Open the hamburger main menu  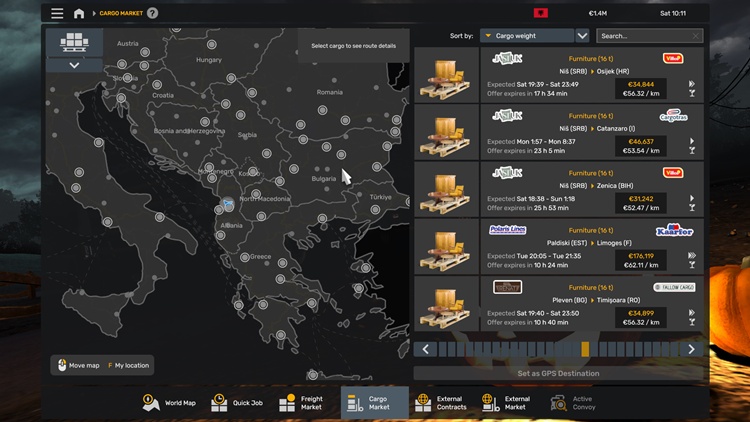point(57,14)
